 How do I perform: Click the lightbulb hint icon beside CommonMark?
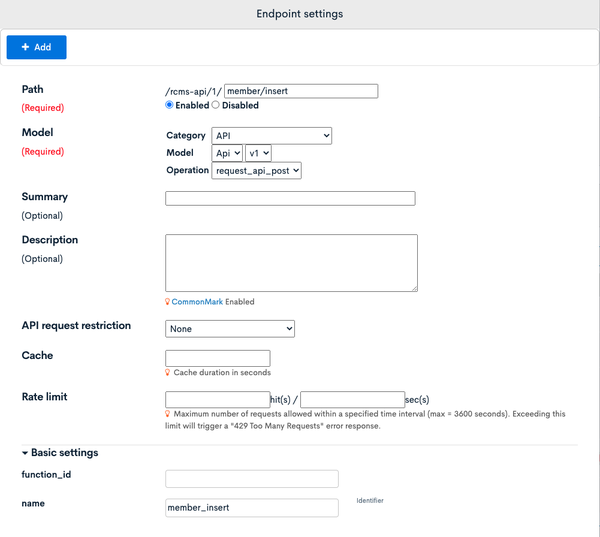[167, 302]
